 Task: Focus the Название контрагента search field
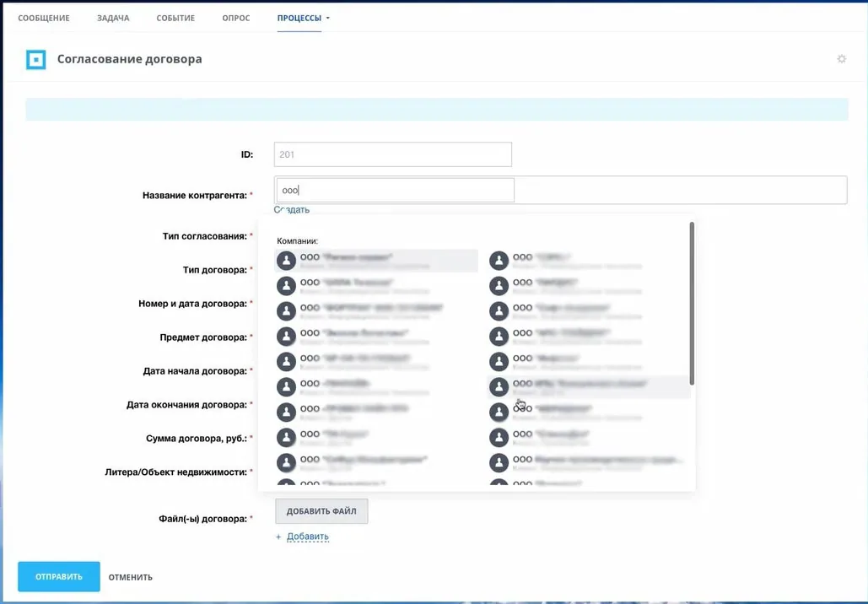point(396,190)
